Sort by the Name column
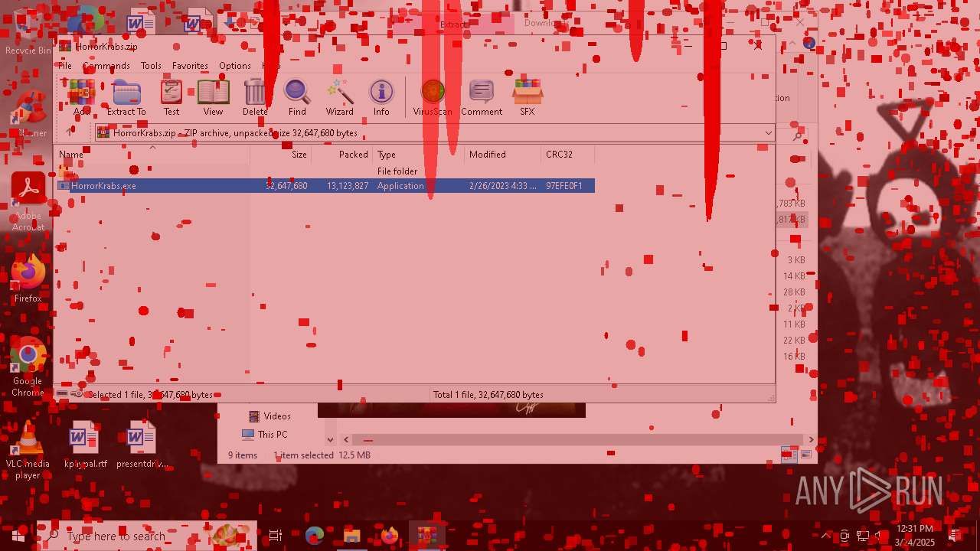This screenshot has height=551, width=980. tap(152, 155)
